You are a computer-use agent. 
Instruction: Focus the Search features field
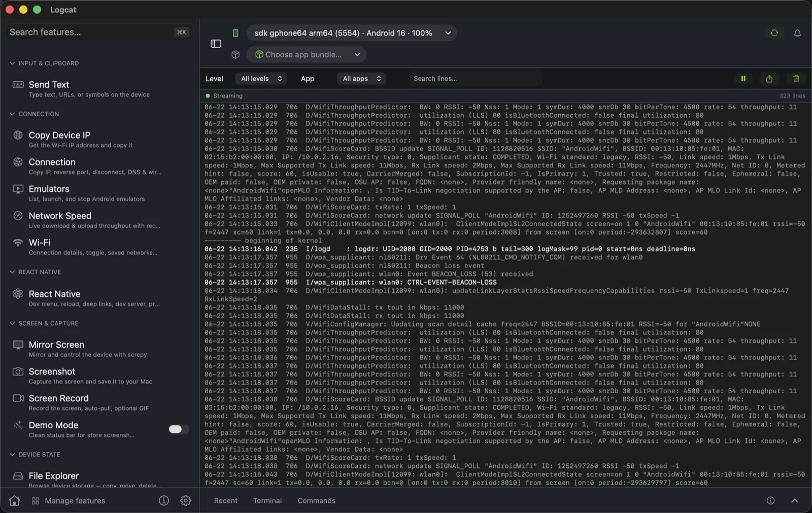click(x=99, y=32)
